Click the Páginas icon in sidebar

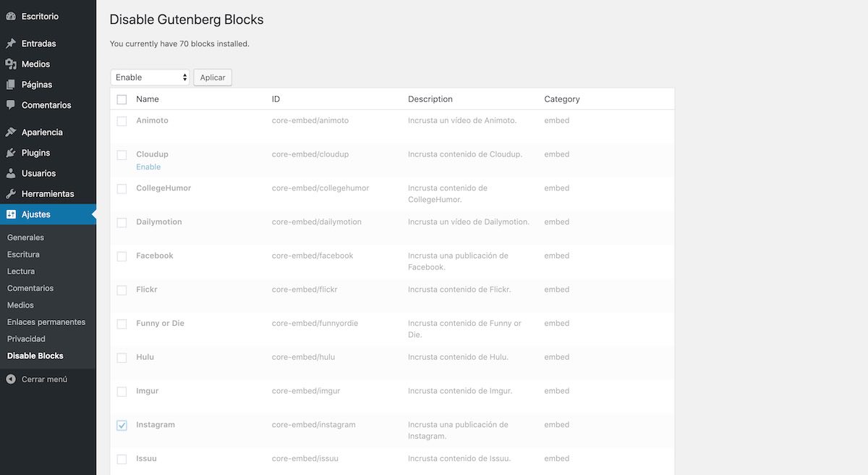pos(11,85)
